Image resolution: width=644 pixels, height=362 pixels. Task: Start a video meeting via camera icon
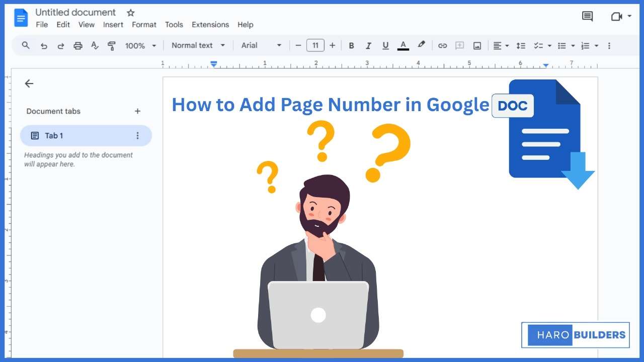click(x=616, y=17)
